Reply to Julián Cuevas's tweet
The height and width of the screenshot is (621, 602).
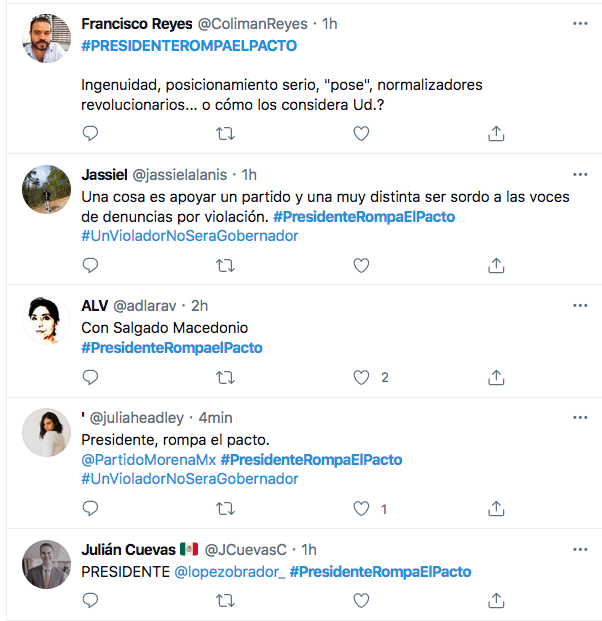(90, 600)
